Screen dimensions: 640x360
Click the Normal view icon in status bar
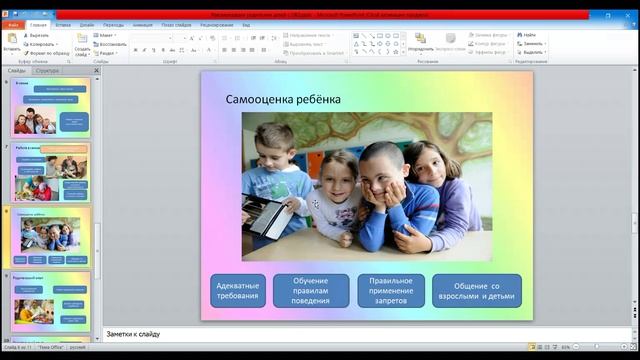[532, 347]
